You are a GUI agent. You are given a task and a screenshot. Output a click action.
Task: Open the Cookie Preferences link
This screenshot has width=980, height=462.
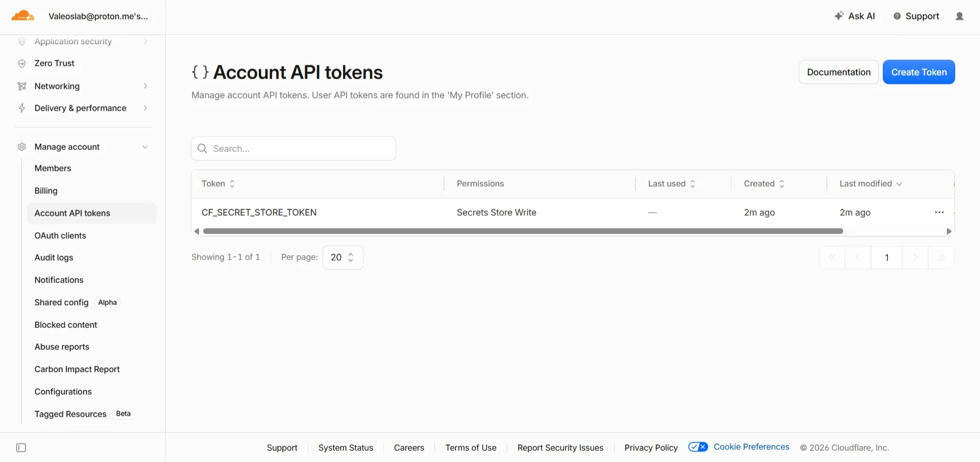click(751, 447)
